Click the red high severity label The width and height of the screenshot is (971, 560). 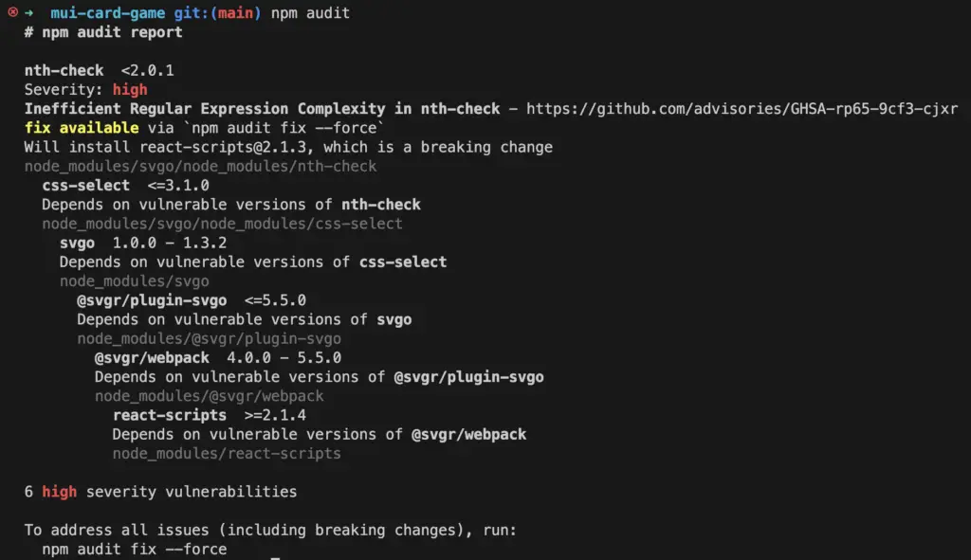(x=130, y=90)
